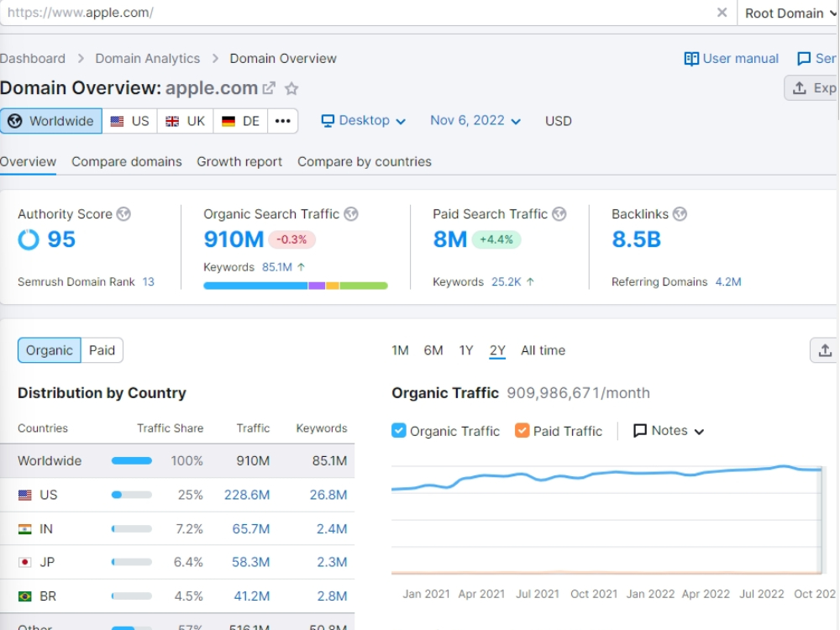Go to Dashboard breadcrumb

pos(33,59)
